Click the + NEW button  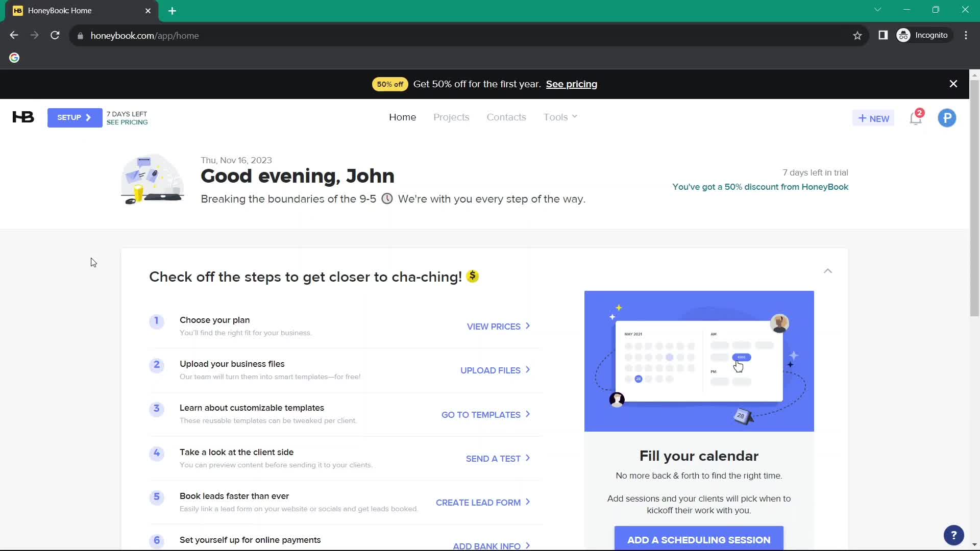[x=873, y=118]
